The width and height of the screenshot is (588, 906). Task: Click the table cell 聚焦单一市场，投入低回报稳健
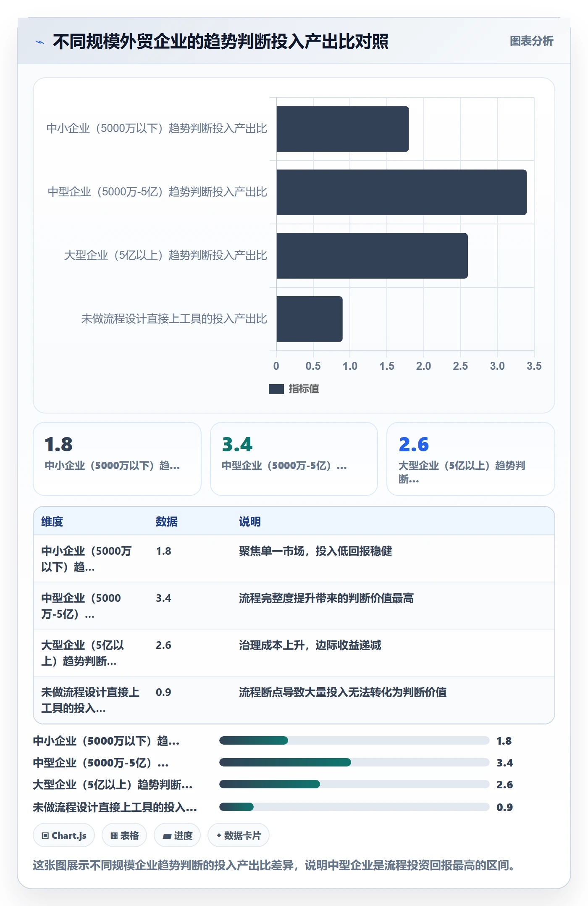point(315,551)
